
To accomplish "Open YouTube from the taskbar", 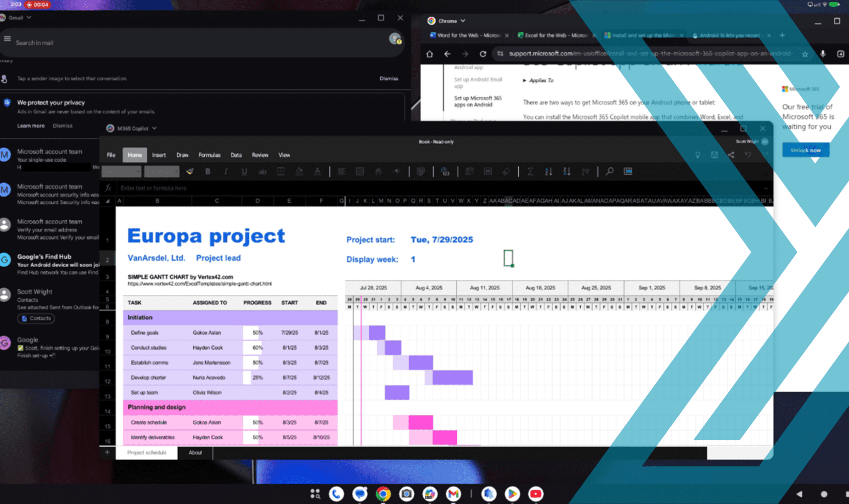I will tap(536, 494).
